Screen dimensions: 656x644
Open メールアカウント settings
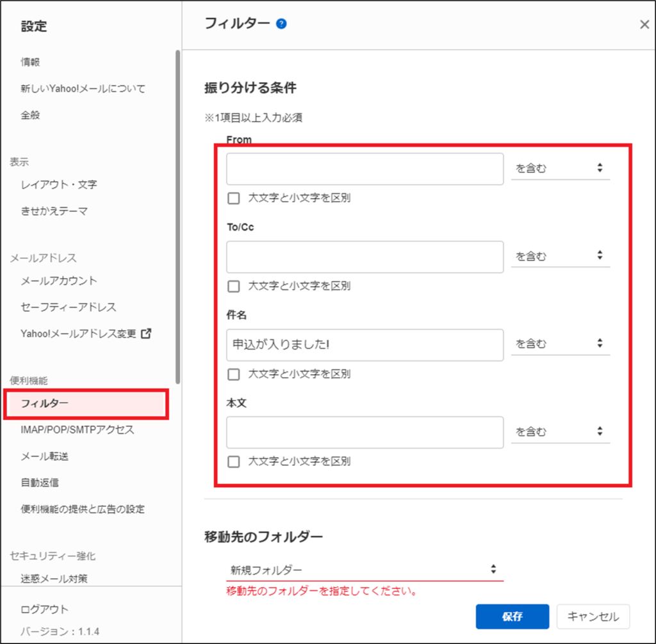point(58,280)
